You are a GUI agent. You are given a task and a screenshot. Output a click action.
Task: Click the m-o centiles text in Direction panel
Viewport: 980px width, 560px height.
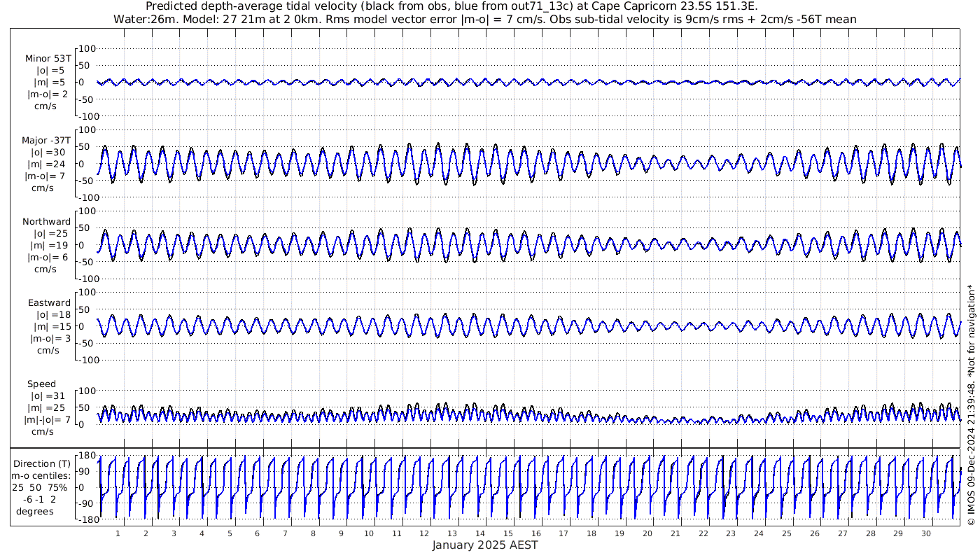pyautogui.click(x=44, y=475)
